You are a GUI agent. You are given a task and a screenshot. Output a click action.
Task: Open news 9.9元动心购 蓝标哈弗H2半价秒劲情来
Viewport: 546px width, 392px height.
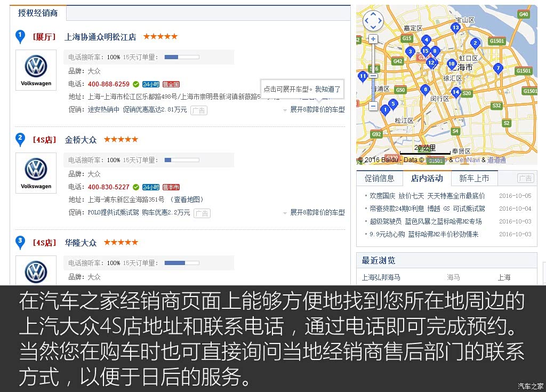[424, 234]
